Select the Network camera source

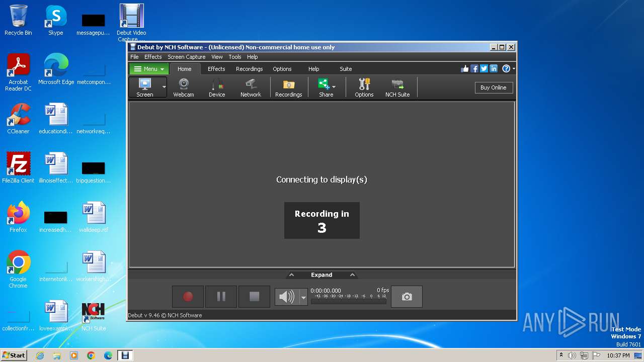[x=251, y=87]
